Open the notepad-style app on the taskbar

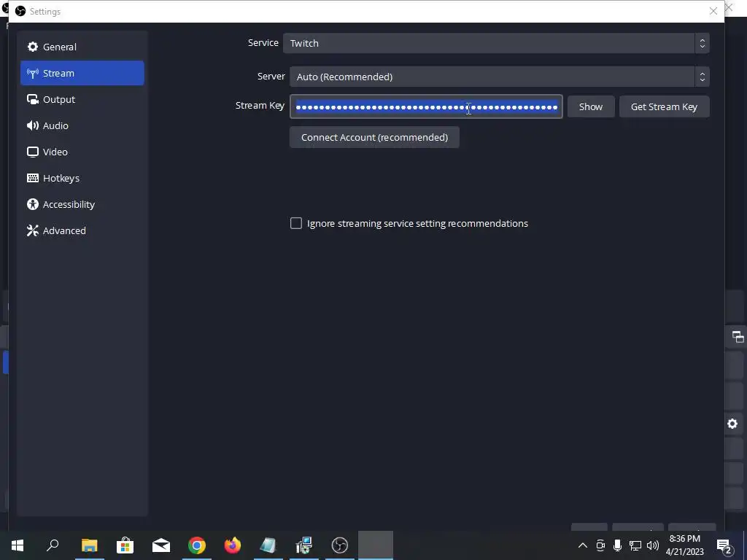coord(268,545)
